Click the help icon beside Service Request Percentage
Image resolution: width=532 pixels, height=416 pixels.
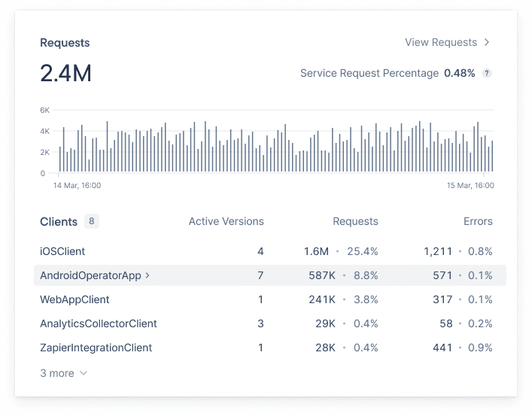pyautogui.click(x=487, y=73)
